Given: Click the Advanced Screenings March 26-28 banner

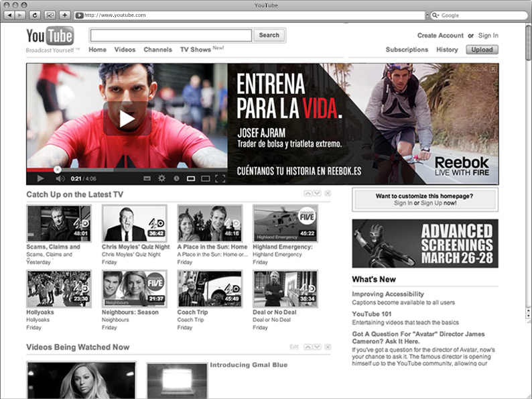Looking at the screenshot, I should click(x=425, y=243).
